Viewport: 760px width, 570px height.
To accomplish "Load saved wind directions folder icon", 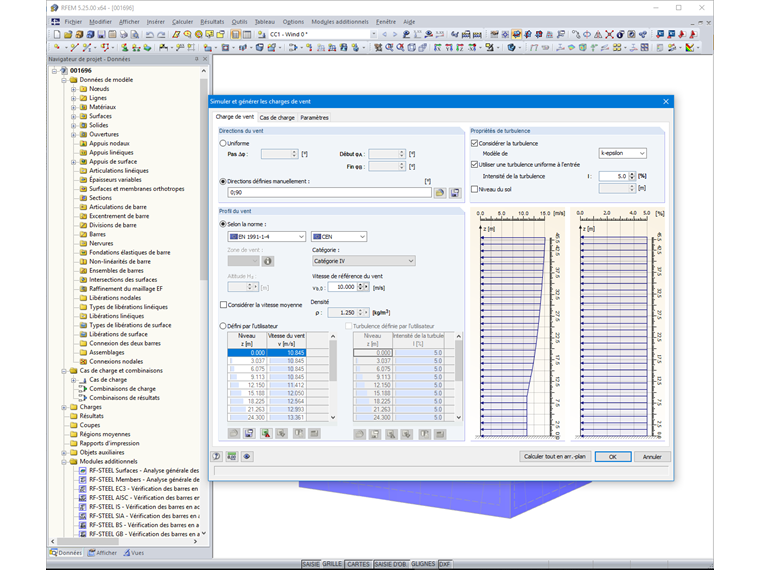I will tap(440, 193).
